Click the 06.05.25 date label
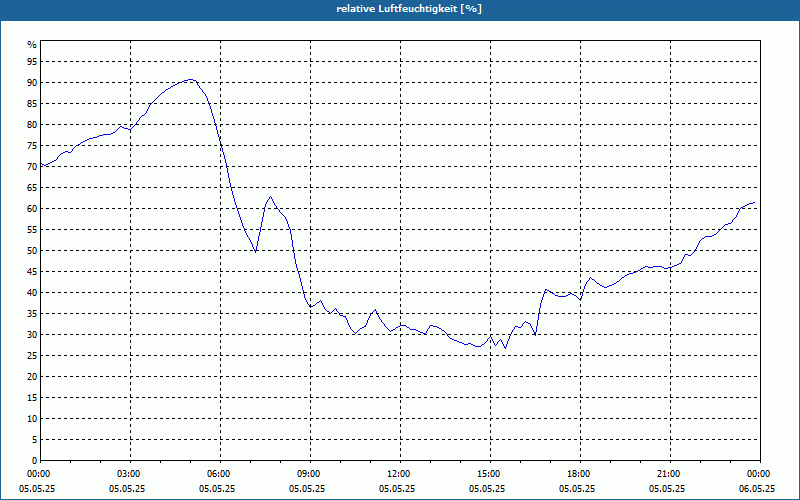The image size is (800, 500). 757,489
